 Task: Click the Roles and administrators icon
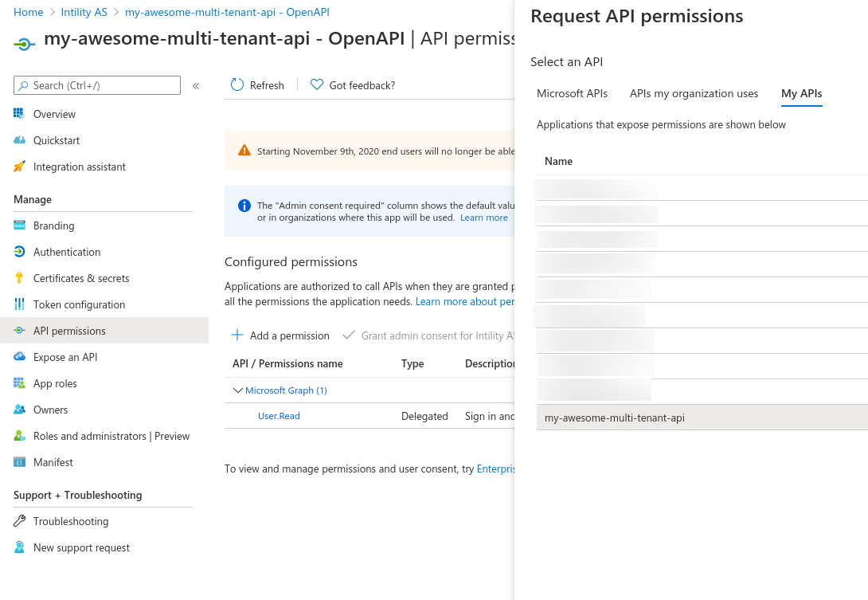click(x=19, y=435)
